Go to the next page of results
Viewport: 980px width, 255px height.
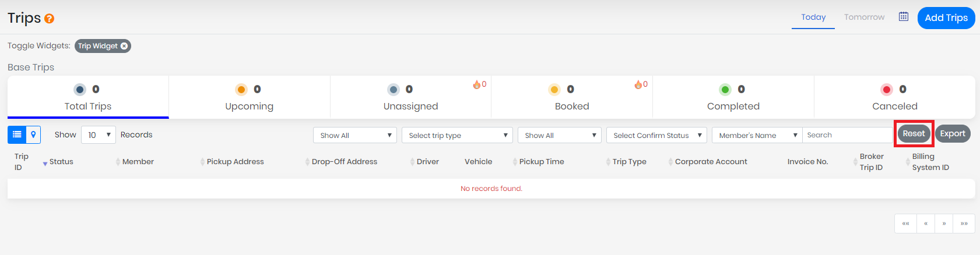click(x=944, y=224)
